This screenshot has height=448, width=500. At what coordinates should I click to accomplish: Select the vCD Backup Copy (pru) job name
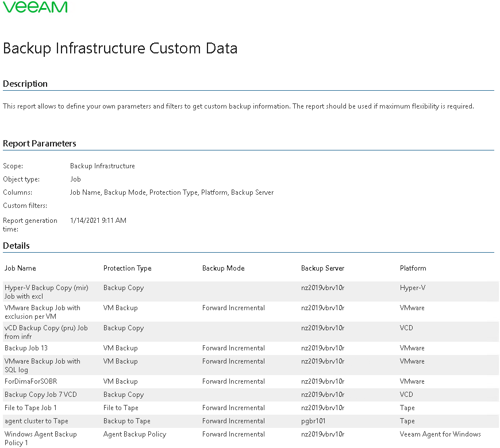[46, 332]
